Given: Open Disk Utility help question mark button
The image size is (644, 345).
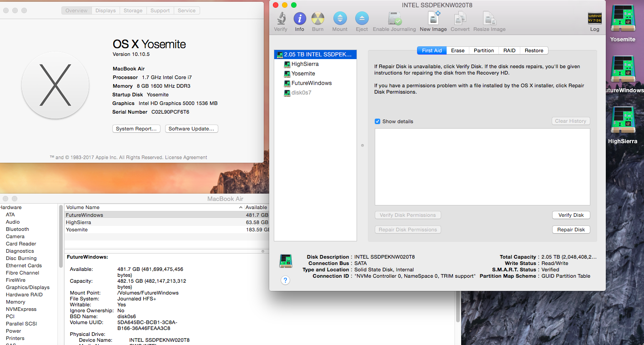Looking at the screenshot, I should click(286, 280).
